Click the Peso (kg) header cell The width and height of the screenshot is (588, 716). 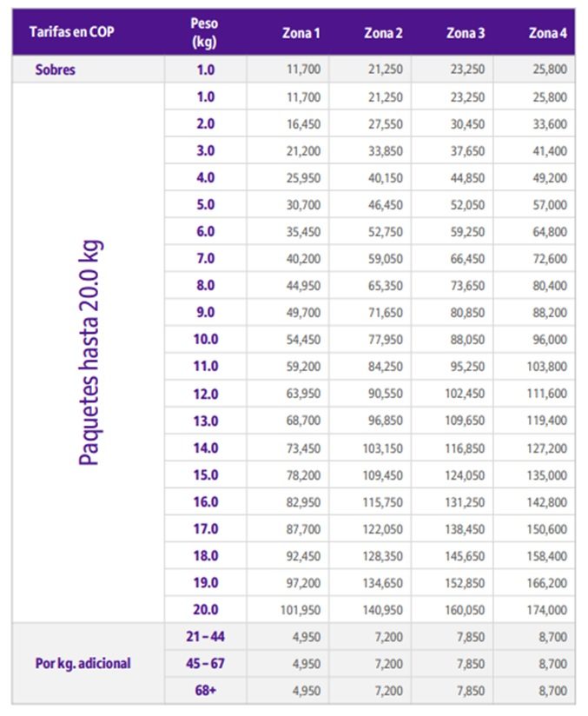204,32
